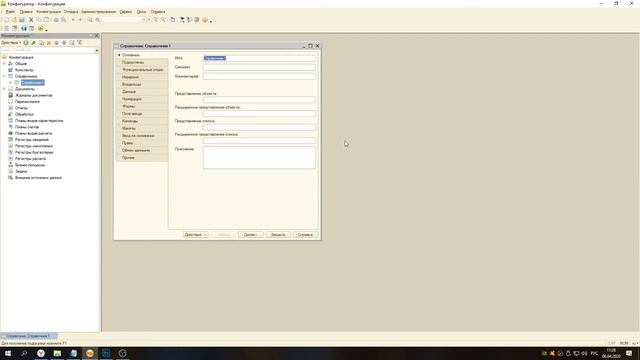Switch to the Прочее tab
640x360 pixels.
[142, 158]
